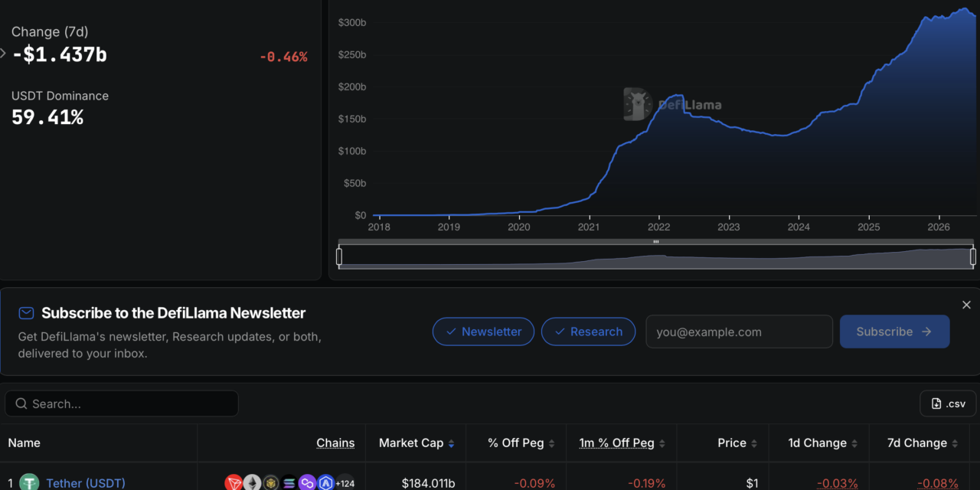Click the magnifier icon in the Search box

(21, 403)
